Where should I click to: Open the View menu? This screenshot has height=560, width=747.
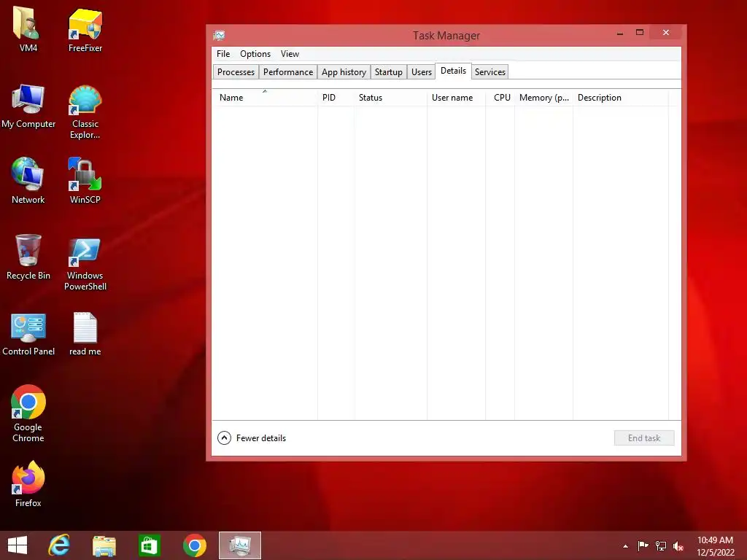(x=290, y=54)
